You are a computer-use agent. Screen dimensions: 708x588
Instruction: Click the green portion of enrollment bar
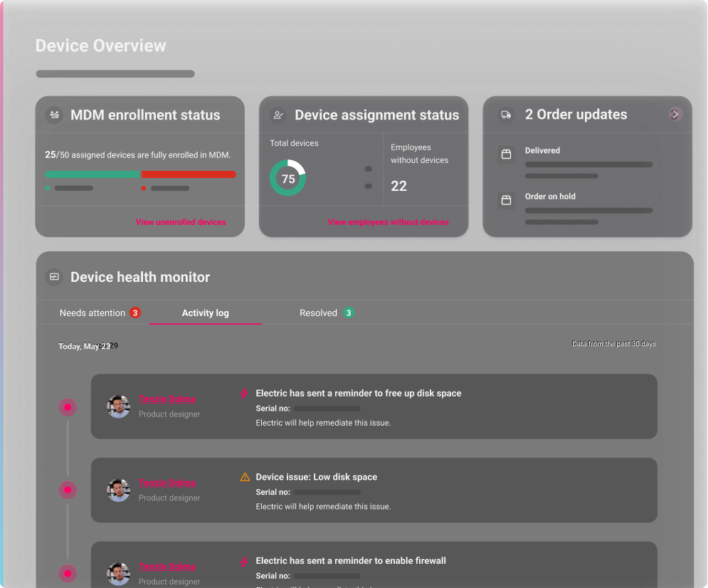click(92, 174)
